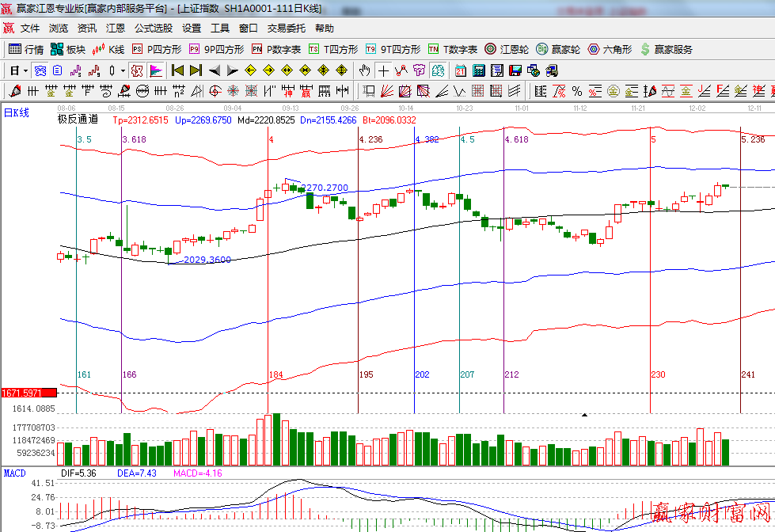Open the calendar icon showing 21
The image size is (775, 532).
coord(460,70)
